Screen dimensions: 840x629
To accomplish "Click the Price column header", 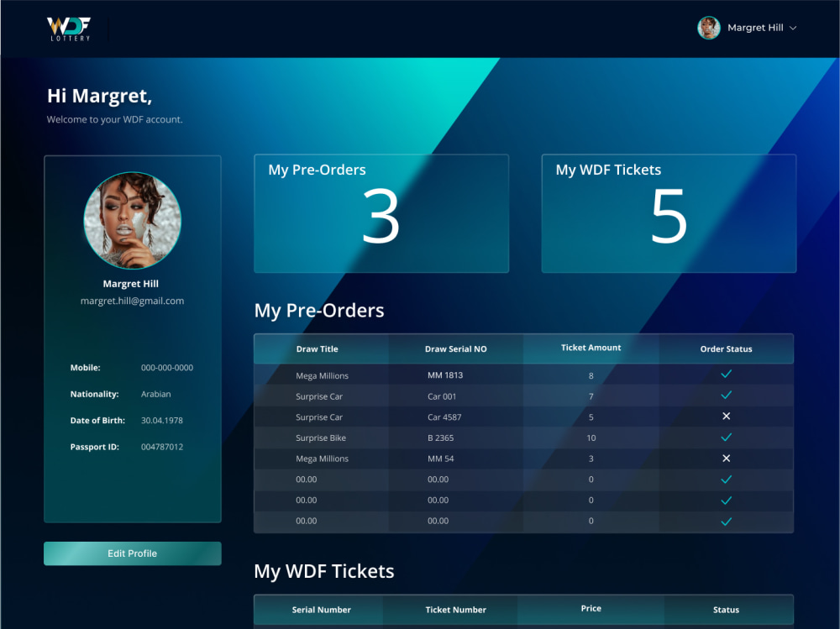I will (x=591, y=608).
